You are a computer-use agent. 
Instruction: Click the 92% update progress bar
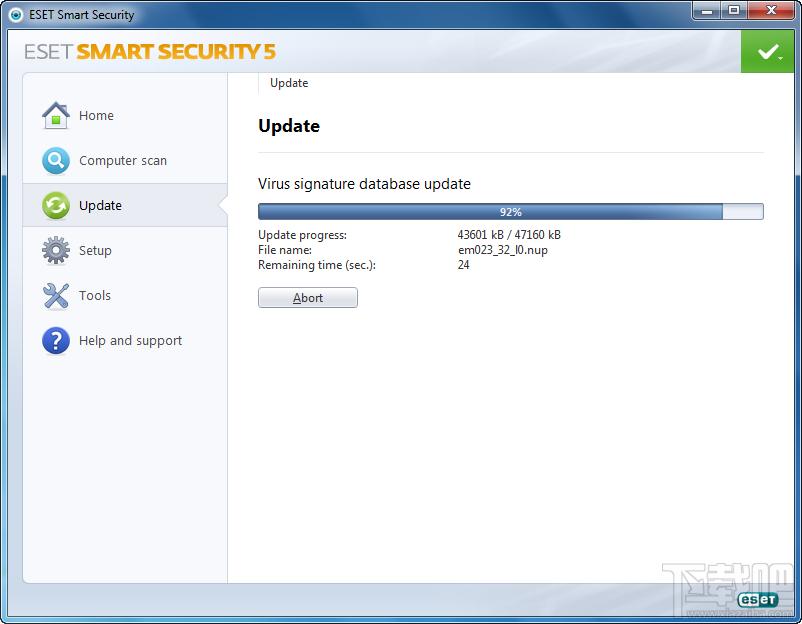[510, 212]
